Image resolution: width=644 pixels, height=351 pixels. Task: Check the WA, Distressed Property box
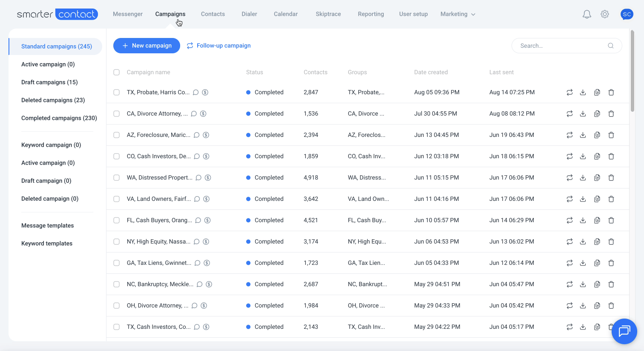tap(116, 177)
